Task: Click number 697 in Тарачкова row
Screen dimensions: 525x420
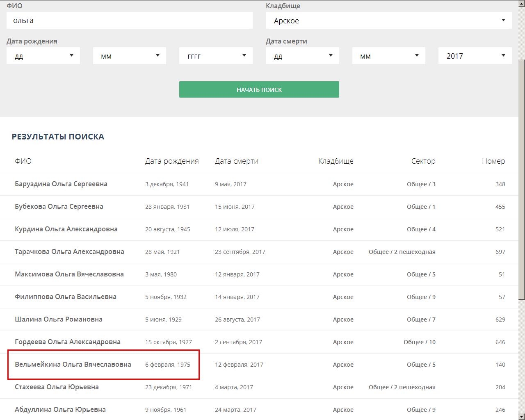Action: pos(500,252)
